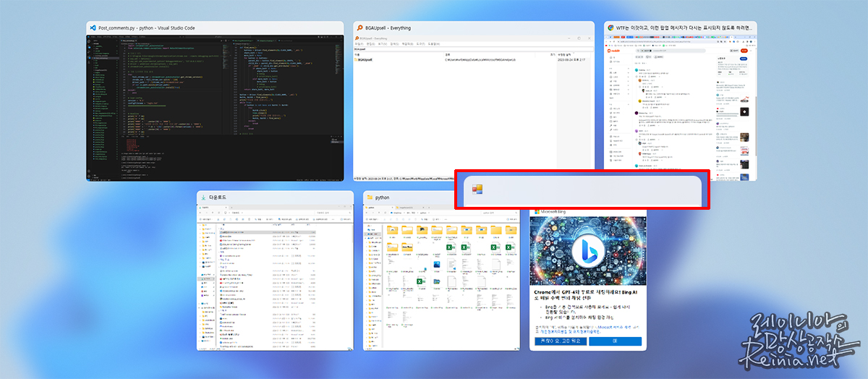
Task: Click the 'BGAUpsell - Everything' title text
Action: (x=388, y=27)
